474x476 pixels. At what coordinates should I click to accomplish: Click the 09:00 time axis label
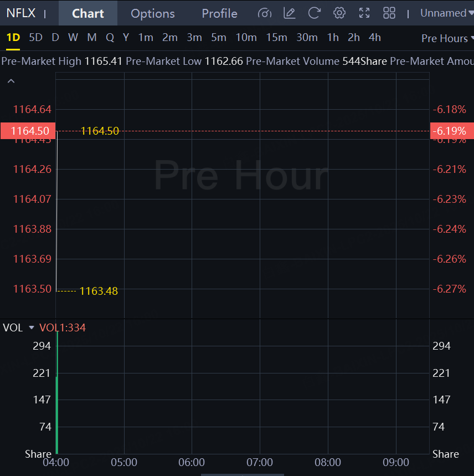396,462
